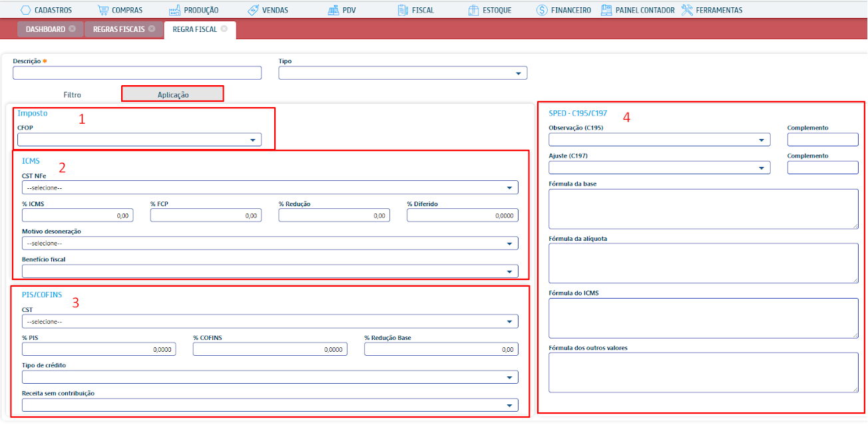Close the Dashboard tab
The height and width of the screenshot is (427, 868).
pyautogui.click(x=72, y=29)
